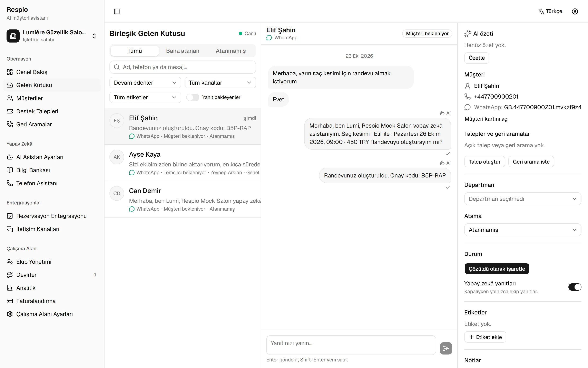Focus the Yanıtınızı yazın reply box

[351, 345]
